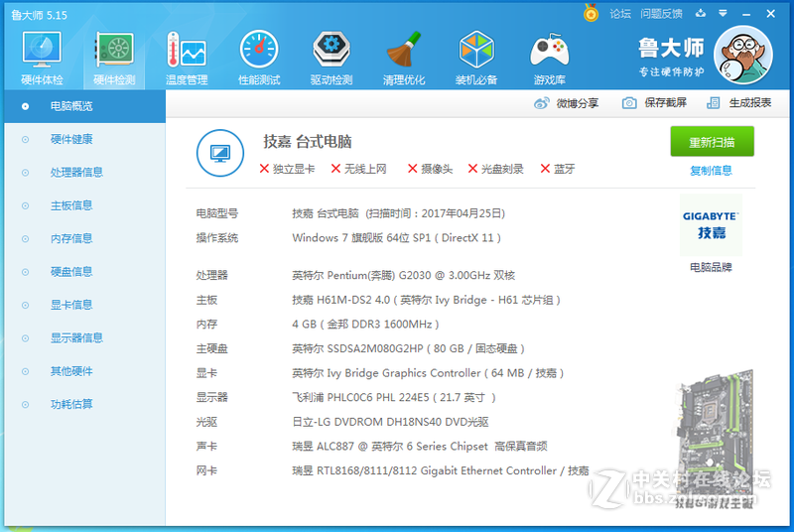Click the 日立-LG DVDROM optical drive value
The width and height of the screenshot is (794, 532).
pyautogui.click(x=390, y=422)
